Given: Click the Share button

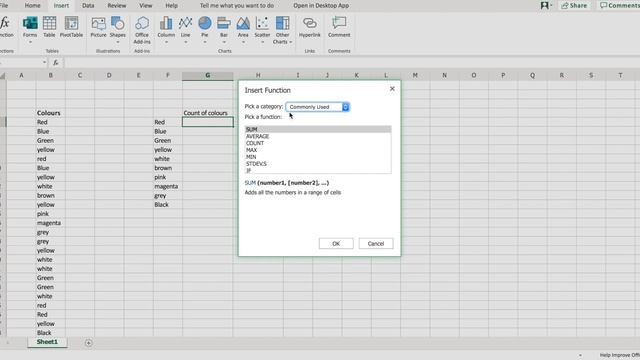Looking at the screenshot, I should tap(574, 5).
